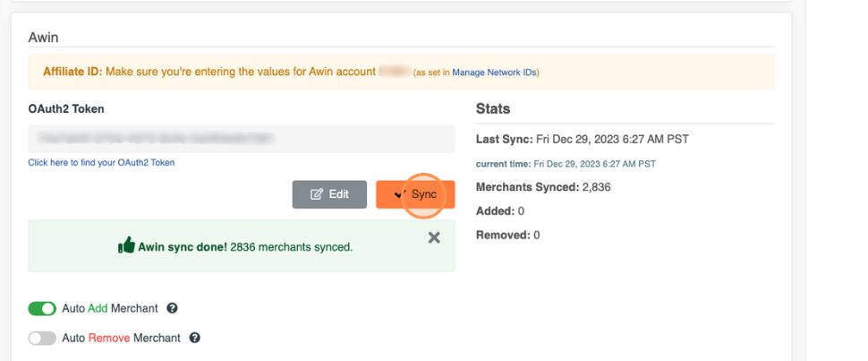Screen dimensions: 868x361
Task: Turn off the Auto Add Merchant toggle
Action: pos(42,308)
